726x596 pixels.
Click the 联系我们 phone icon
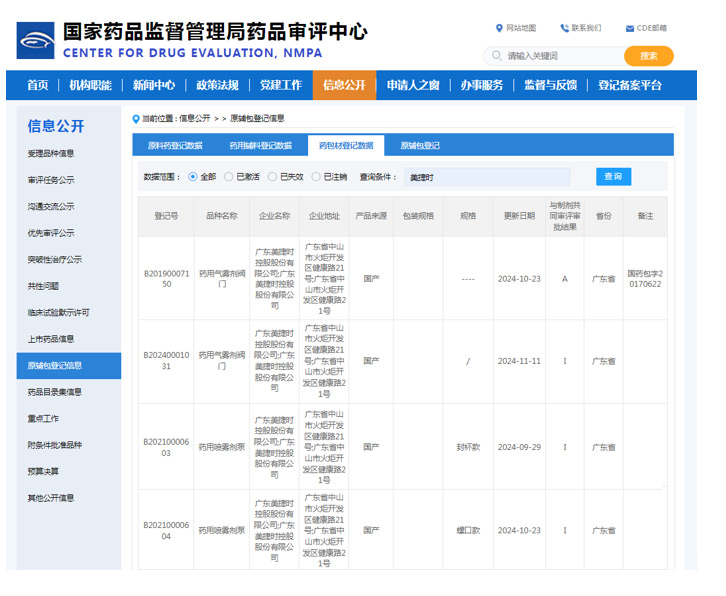564,28
